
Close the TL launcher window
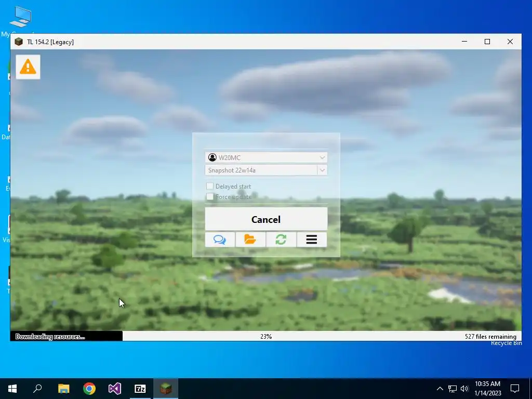coord(510,42)
